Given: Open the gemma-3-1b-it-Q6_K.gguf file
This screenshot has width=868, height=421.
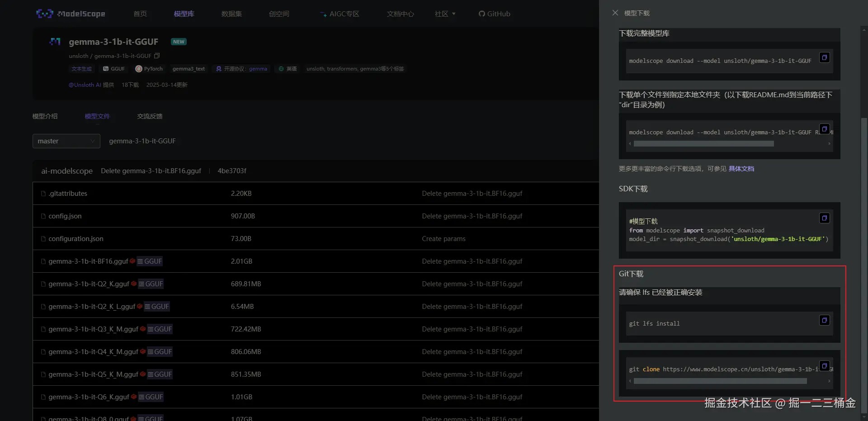Looking at the screenshot, I should click(x=89, y=397).
